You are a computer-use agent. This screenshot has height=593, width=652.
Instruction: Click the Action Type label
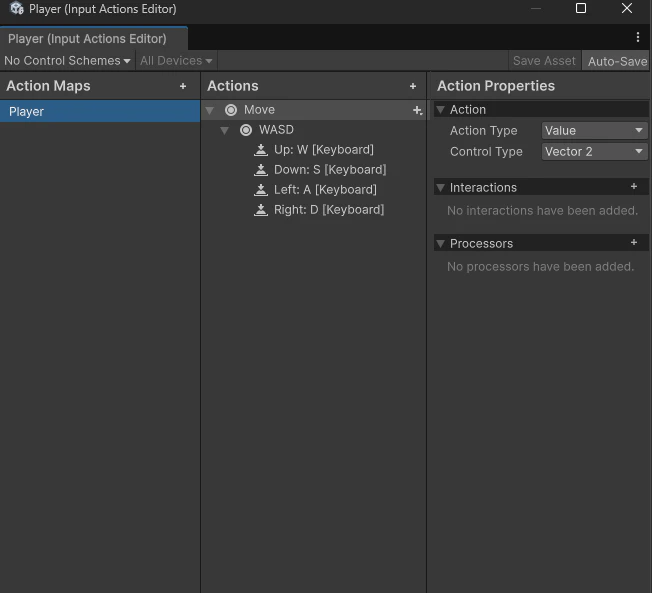click(484, 131)
